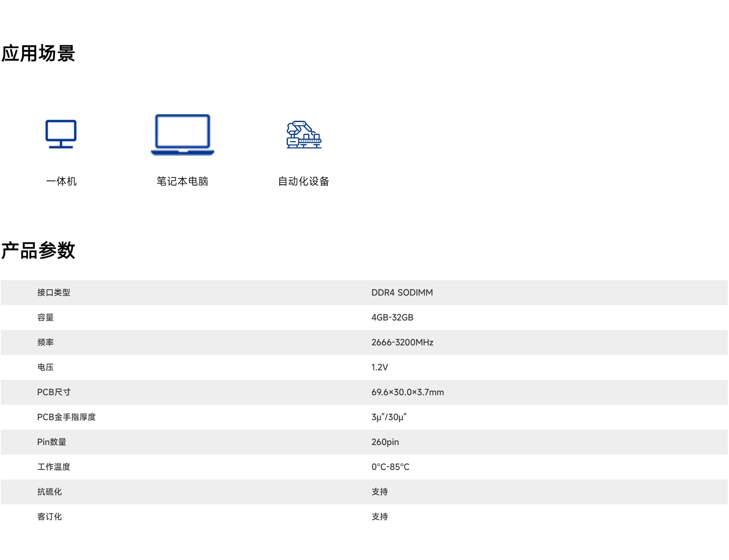729x560 pixels.
Task: Select the 自动化设备 label text
Action: click(304, 181)
